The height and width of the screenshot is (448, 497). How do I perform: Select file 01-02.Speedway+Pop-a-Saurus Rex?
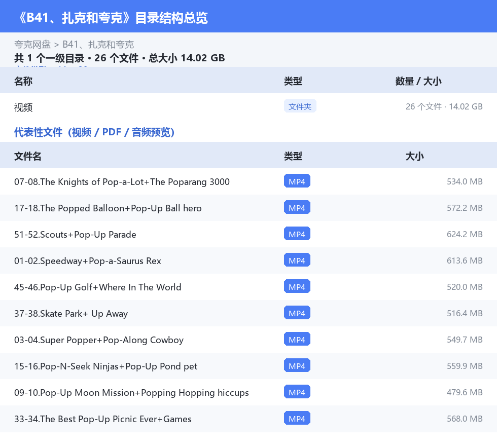click(x=87, y=261)
